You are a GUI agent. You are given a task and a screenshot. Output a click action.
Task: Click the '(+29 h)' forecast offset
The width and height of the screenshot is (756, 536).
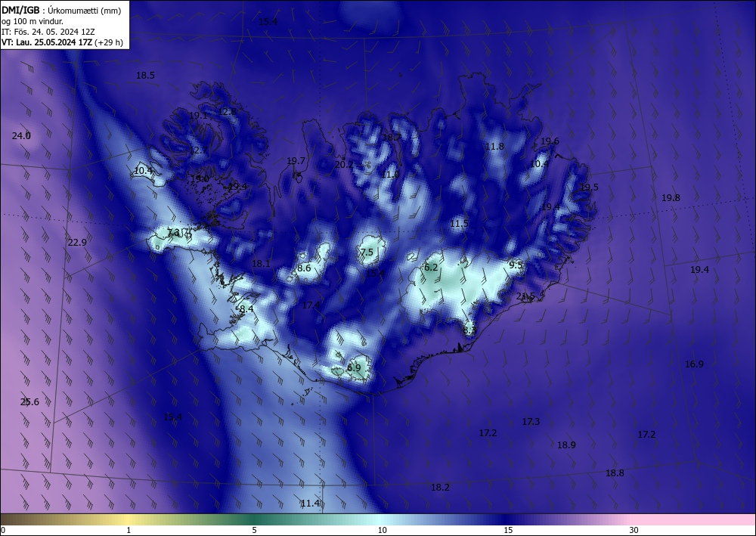click(x=109, y=42)
